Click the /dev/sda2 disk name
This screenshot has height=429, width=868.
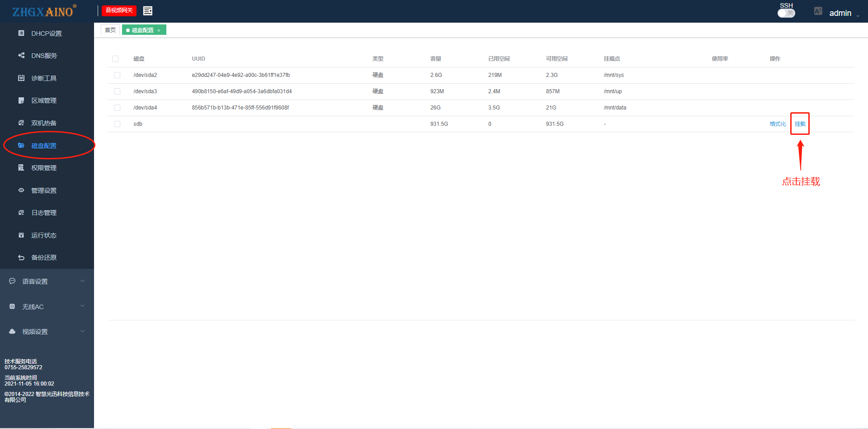(145, 75)
